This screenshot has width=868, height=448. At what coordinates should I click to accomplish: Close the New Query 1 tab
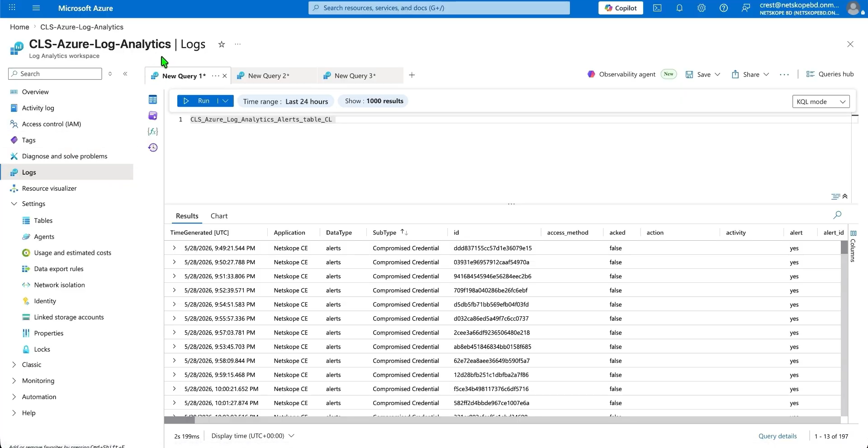(225, 76)
